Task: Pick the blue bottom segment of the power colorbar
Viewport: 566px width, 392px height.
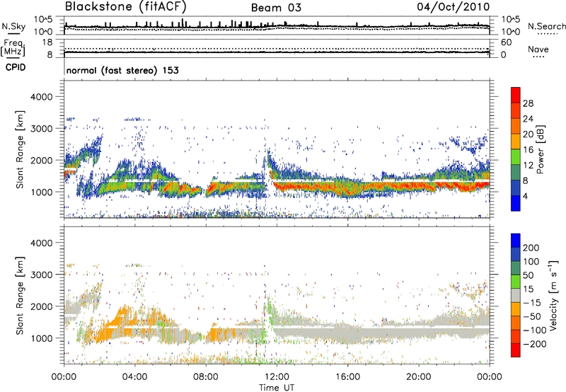Action: [516, 203]
